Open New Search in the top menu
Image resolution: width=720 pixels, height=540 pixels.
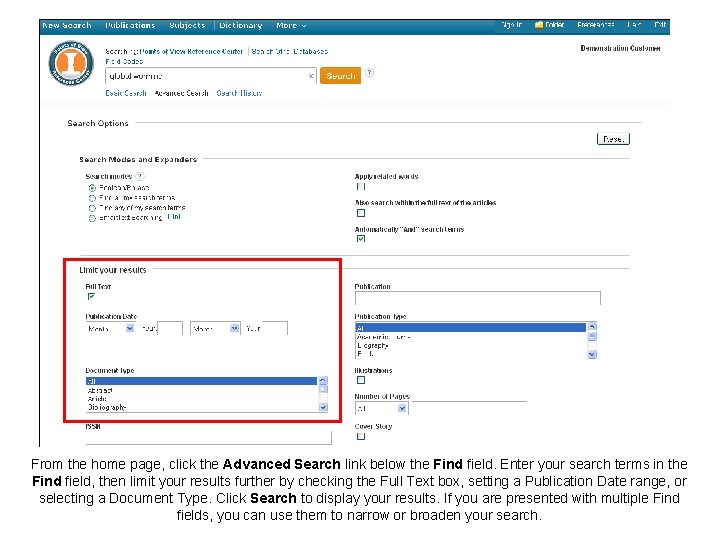[x=67, y=25]
